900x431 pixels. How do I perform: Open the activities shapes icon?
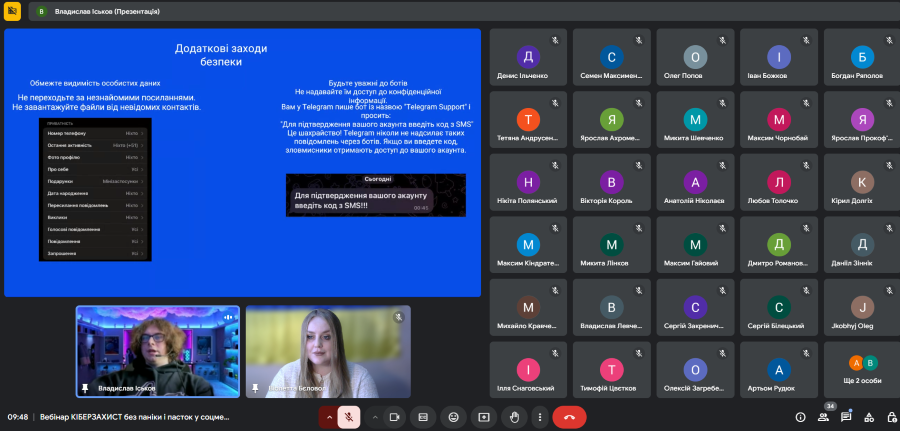(x=869, y=417)
